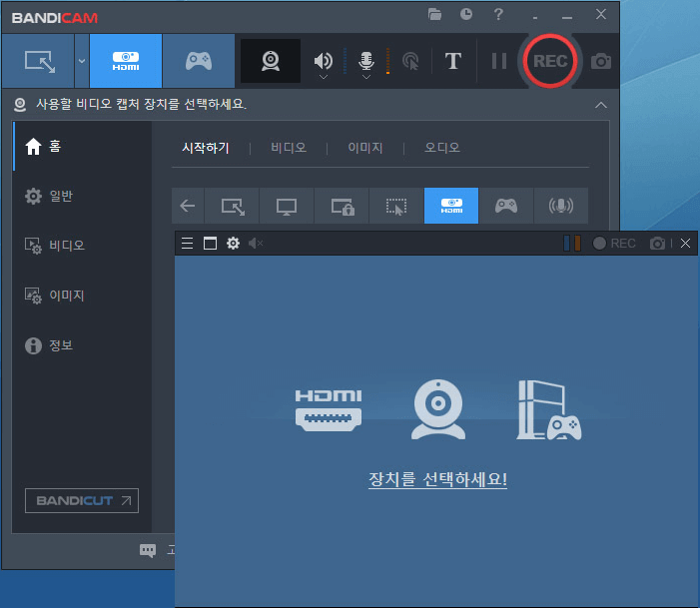700x608 pixels.
Task: Open the scheduled recording clock icon
Action: 466,14
